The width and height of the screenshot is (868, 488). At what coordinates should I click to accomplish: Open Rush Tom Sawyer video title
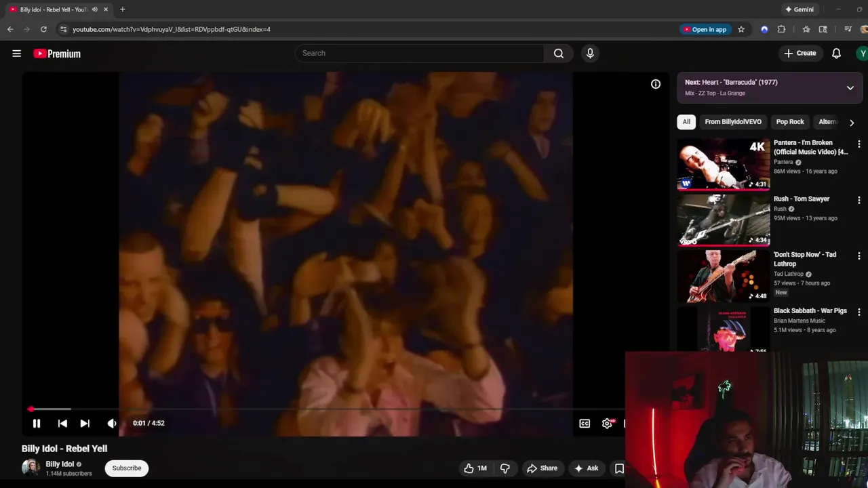click(x=802, y=199)
